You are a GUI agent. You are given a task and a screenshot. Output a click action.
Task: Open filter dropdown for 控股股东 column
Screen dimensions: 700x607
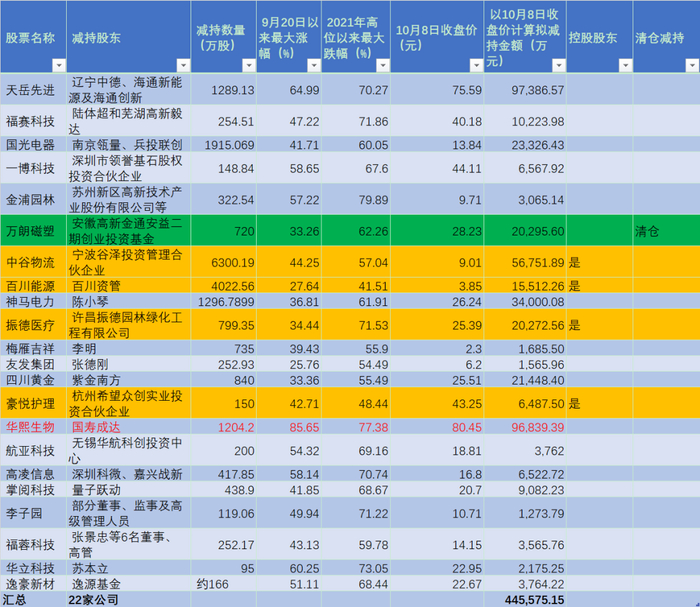(x=625, y=66)
